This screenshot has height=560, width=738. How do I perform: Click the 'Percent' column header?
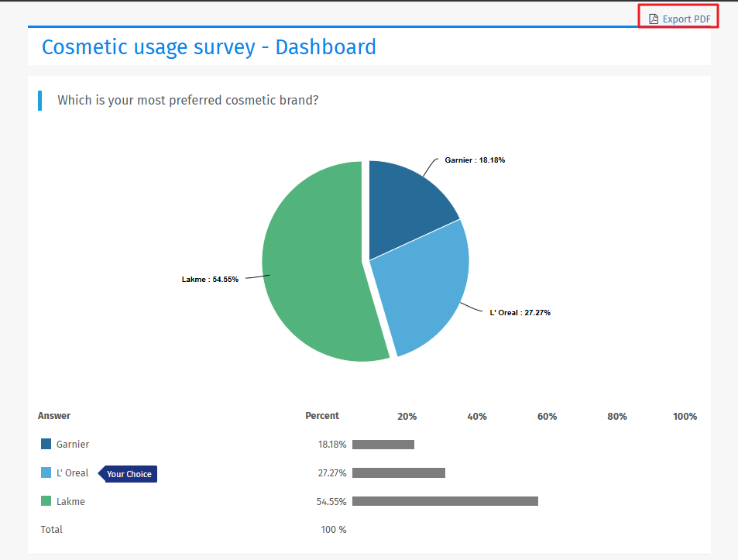(322, 415)
